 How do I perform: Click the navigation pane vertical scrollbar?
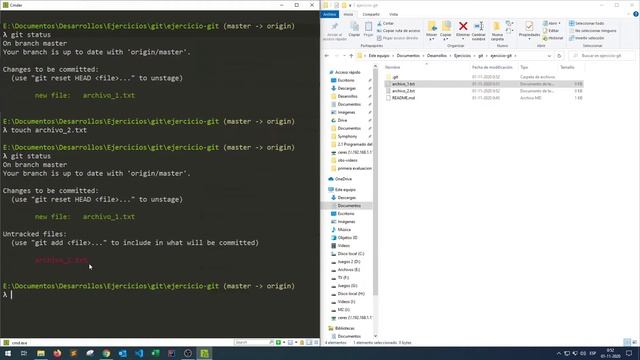tap(375, 182)
